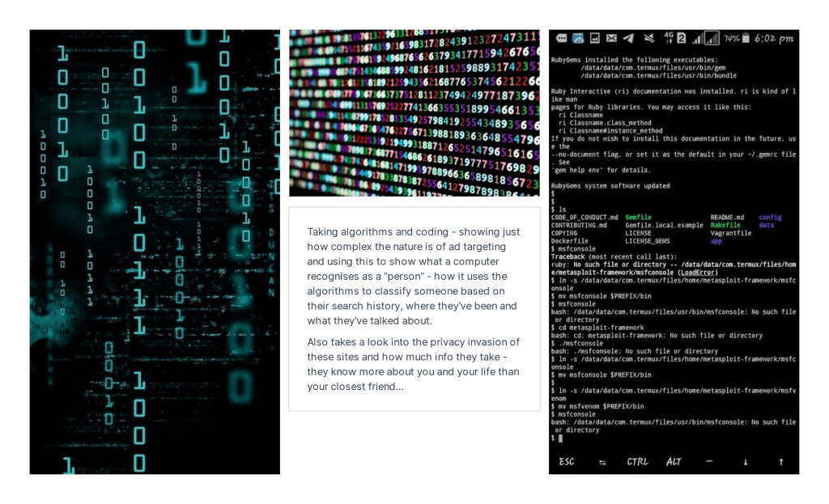This screenshot has width=829, height=504.
Task: Click the ad targeting description text card
Action: point(414,308)
